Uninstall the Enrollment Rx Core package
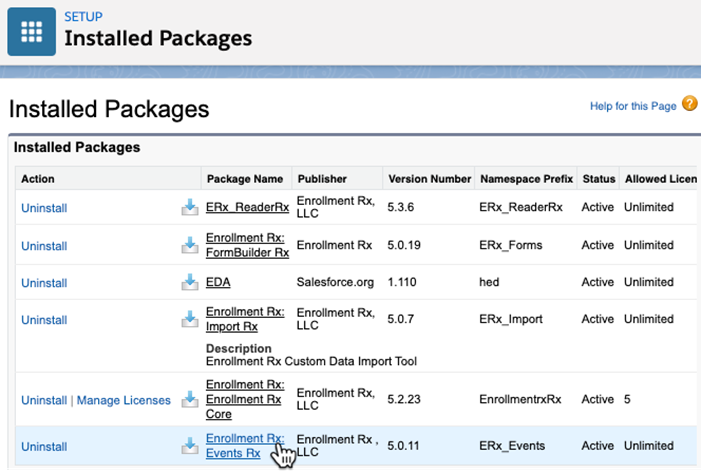 tap(44, 400)
